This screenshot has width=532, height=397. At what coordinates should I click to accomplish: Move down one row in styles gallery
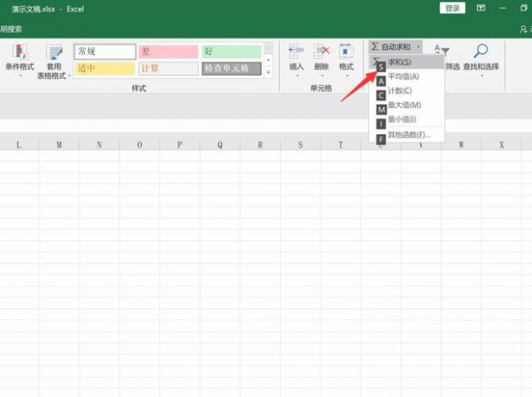pyautogui.click(x=268, y=60)
